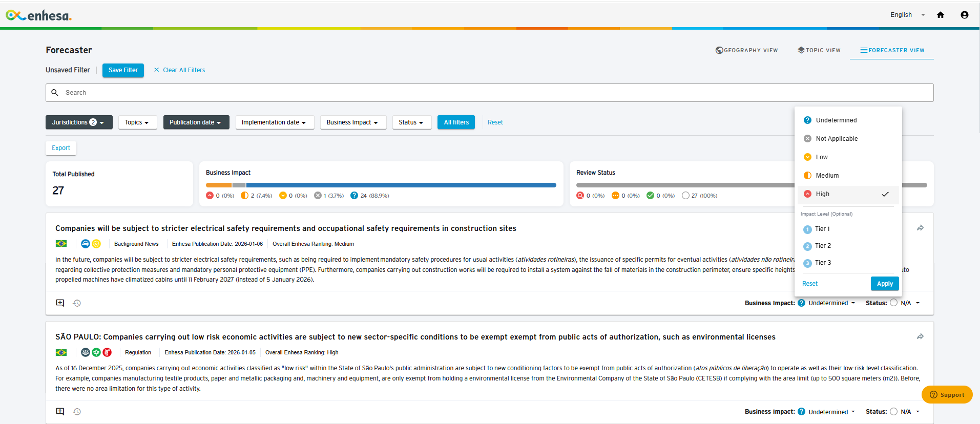Add a note on the São Paulo card

[60, 411]
